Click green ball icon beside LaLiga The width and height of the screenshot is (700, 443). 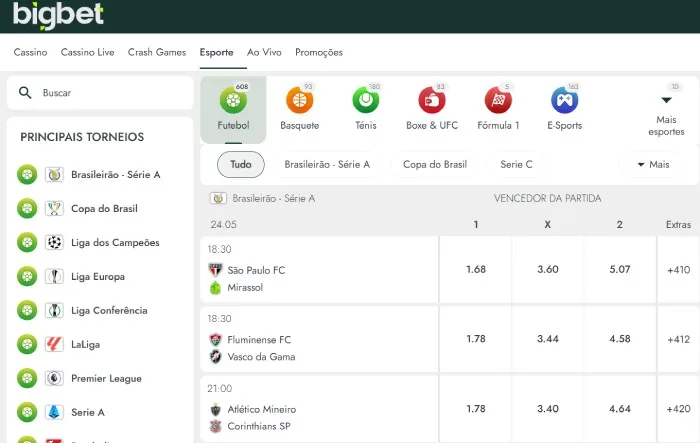(x=27, y=344)
